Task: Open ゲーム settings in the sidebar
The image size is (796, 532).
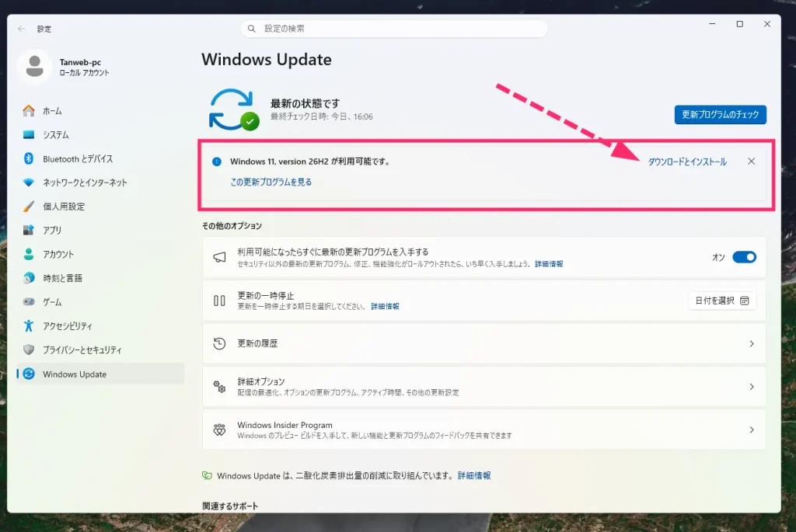Action: (100, 302)
